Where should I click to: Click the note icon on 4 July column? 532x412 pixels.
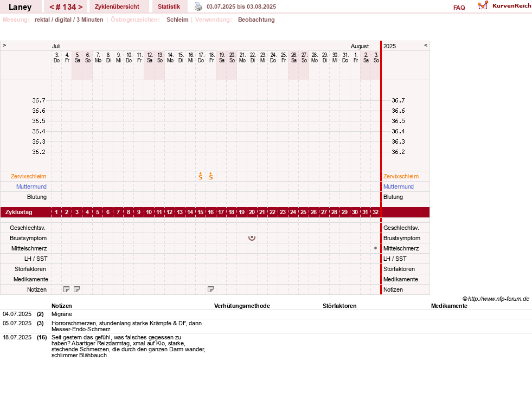pos(67,289)
